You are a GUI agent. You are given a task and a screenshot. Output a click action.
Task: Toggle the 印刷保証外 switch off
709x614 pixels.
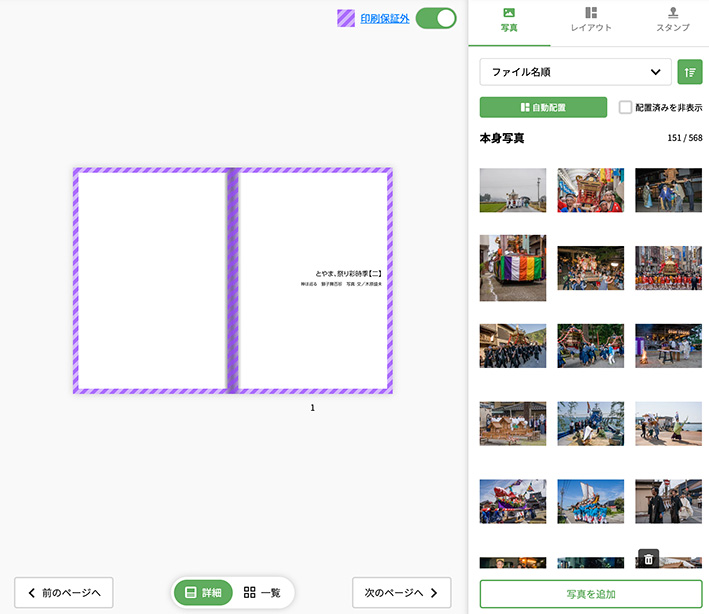[x=436, y=18]
